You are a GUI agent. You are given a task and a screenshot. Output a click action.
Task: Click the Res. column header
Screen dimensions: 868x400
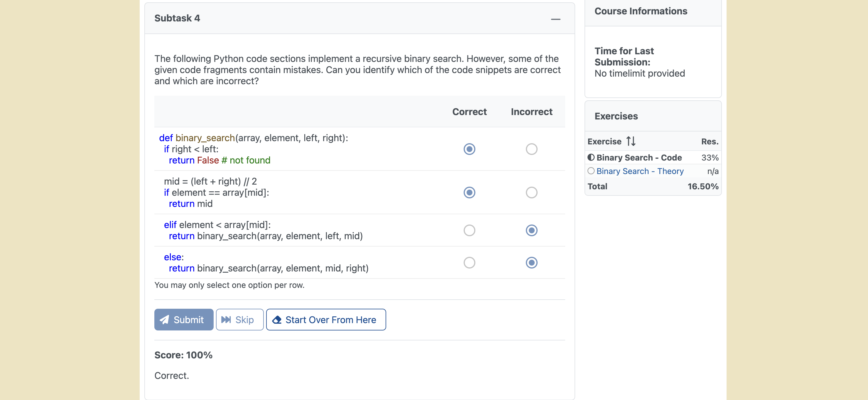(710, 141)
